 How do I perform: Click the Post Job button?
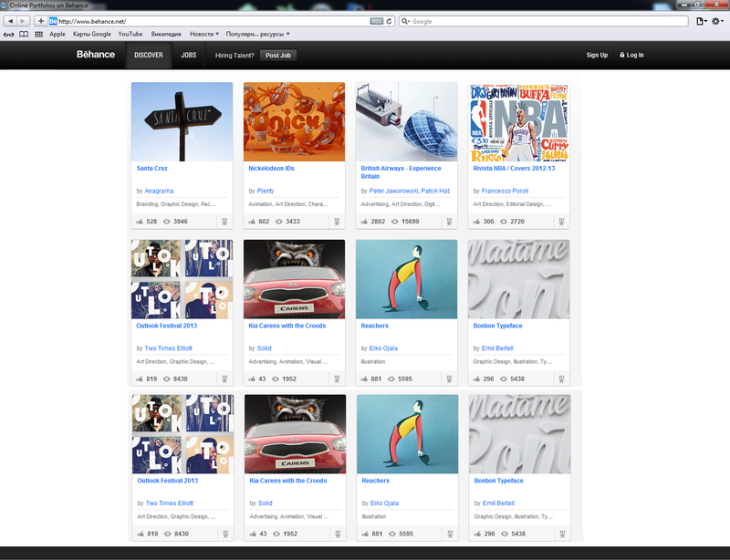coord(278,55)
